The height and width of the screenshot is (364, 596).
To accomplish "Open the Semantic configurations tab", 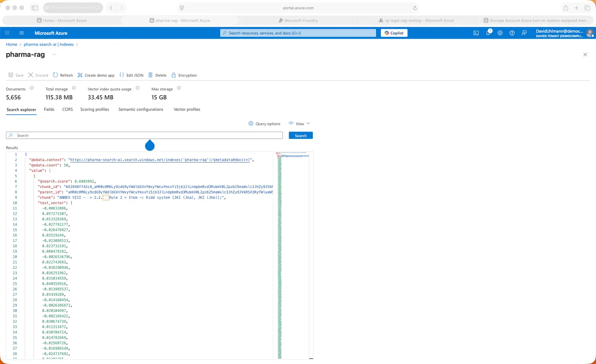I will pos(141,109).
